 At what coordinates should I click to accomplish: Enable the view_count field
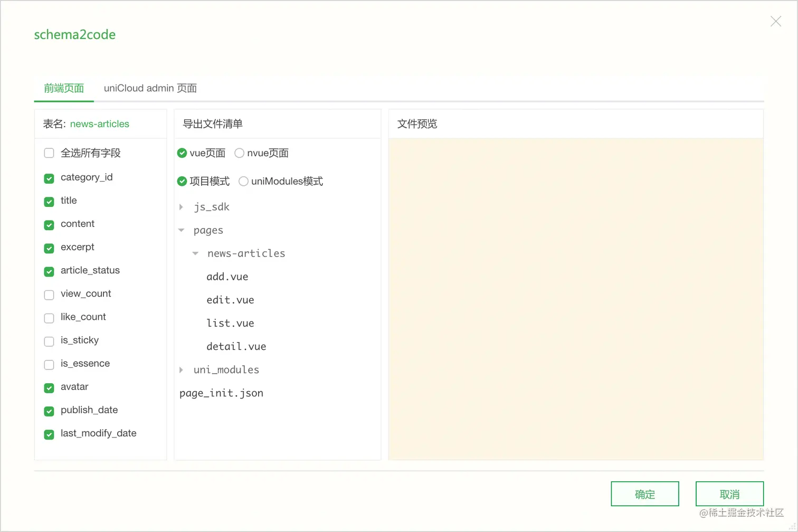coord(49,295)
